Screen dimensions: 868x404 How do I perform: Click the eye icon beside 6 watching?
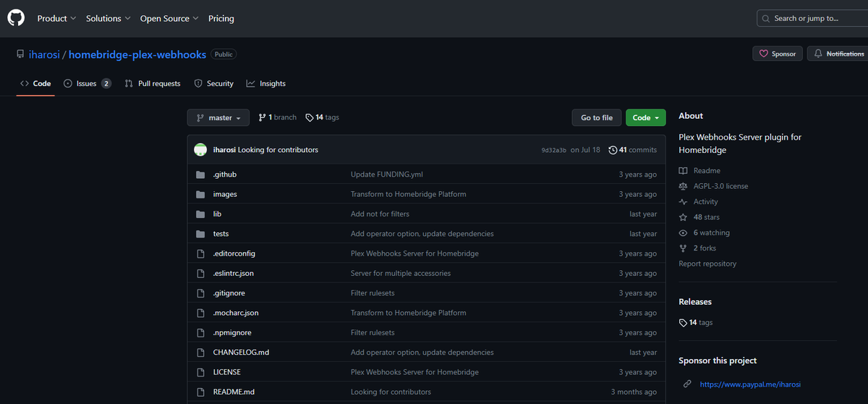(x=683, y=233)
